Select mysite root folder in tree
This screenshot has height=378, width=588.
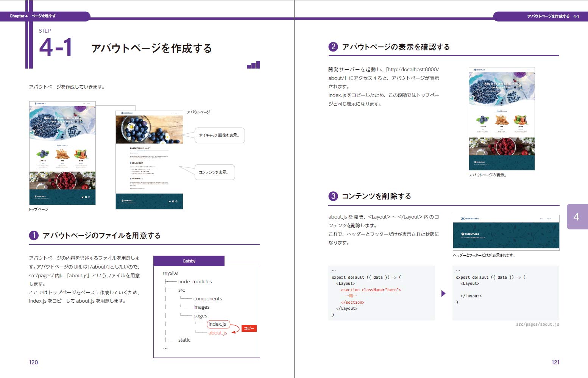(x=170, y=273)
